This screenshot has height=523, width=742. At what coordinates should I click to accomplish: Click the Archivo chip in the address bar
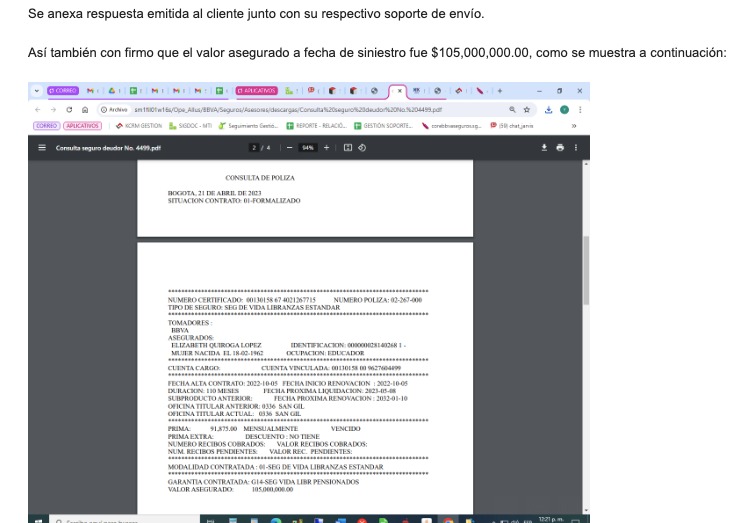pos(115,109)
